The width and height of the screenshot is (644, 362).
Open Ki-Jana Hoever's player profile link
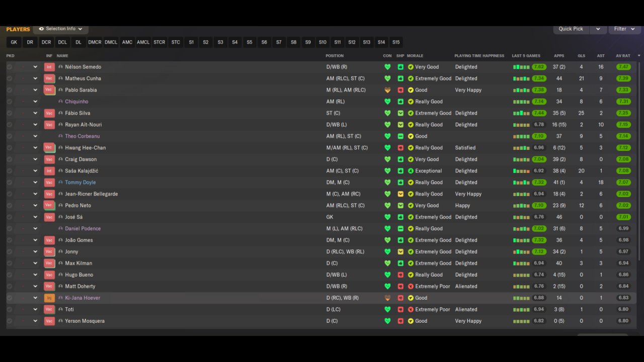point(83,298)
